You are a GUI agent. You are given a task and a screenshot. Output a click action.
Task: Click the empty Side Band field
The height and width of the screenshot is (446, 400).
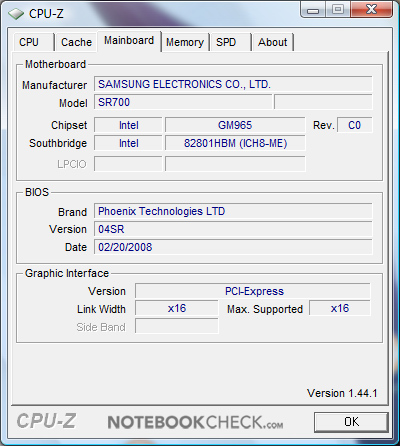177,326
